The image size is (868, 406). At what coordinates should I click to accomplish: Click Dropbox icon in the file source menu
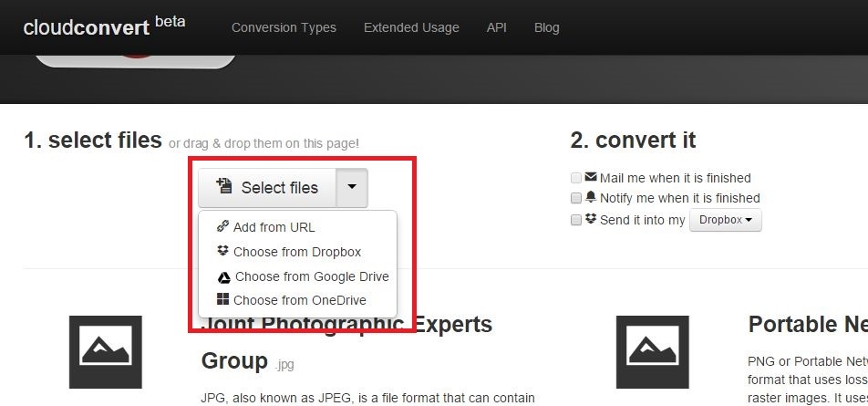pyautogui.click(x=222, y=251)
